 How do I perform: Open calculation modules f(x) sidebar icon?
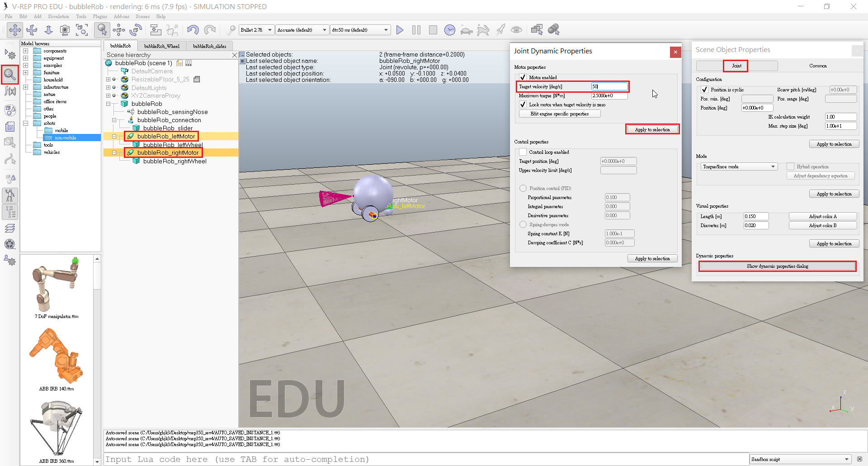pos(10,91)
